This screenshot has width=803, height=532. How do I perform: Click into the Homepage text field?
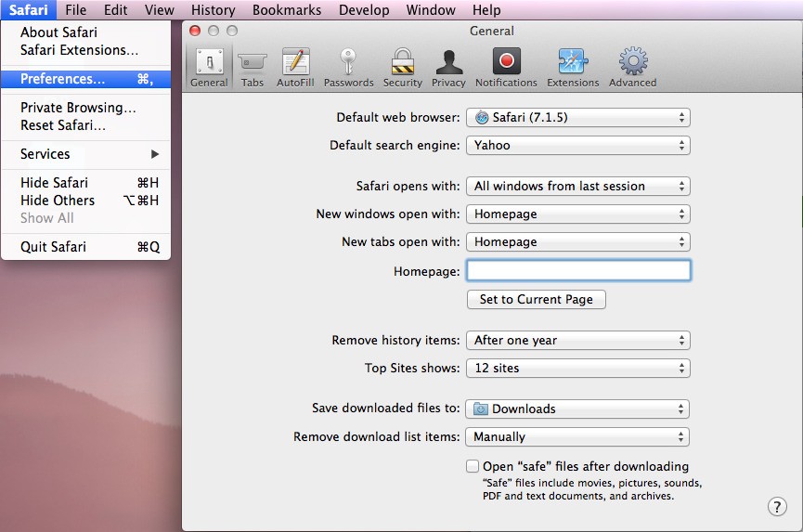click(x=578, y=270)
